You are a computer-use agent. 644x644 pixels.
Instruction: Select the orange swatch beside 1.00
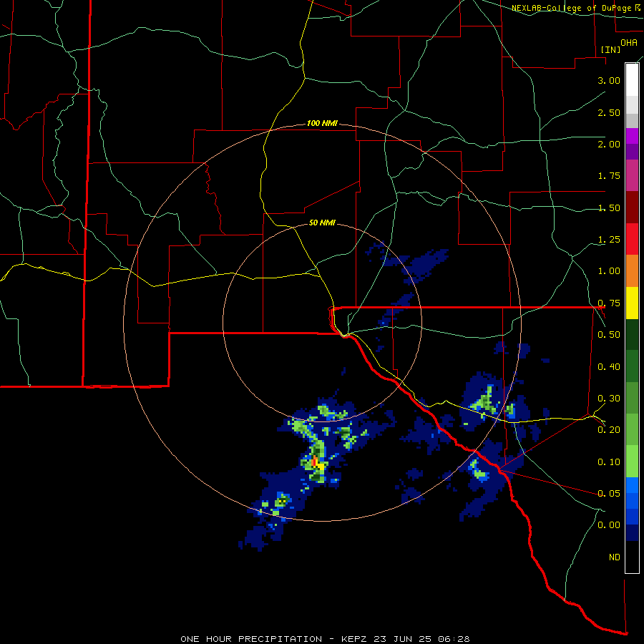pyautogui.click(x=632, y=270)
